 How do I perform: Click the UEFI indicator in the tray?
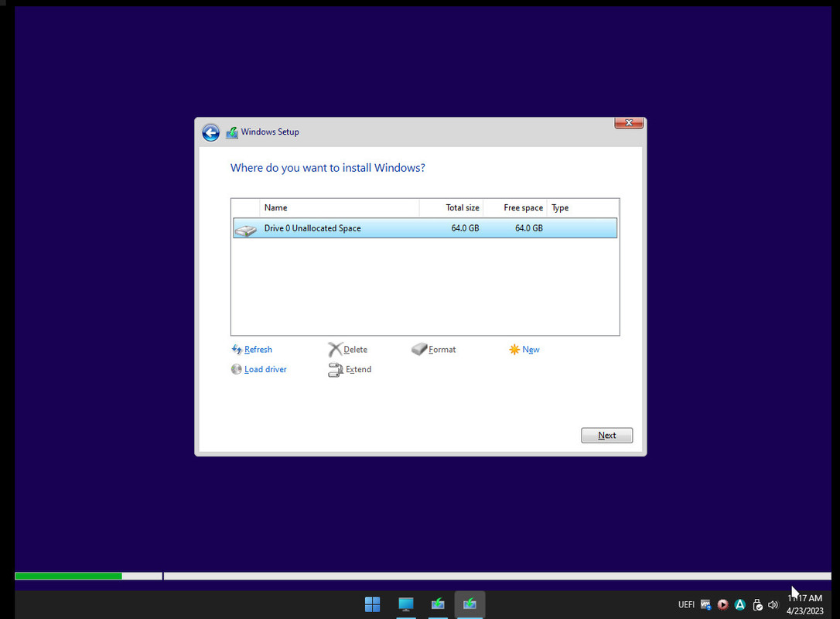coord(686,605)
